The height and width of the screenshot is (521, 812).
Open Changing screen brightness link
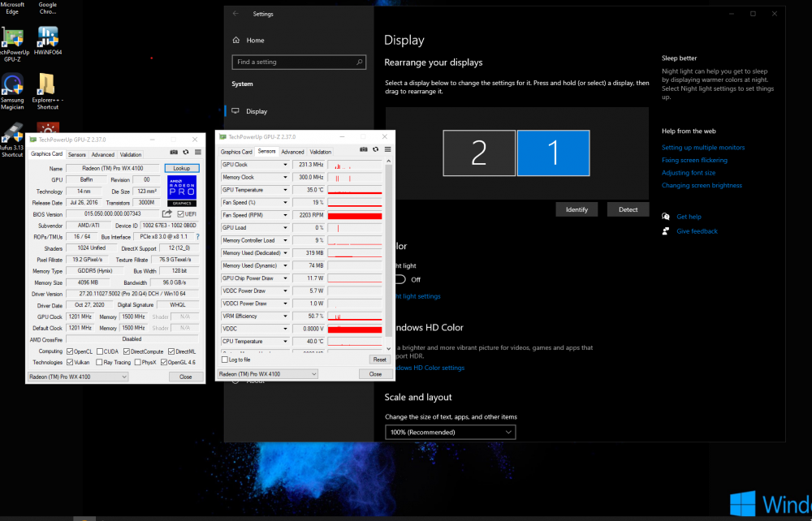pyautogui.click(x=702, y=185)
